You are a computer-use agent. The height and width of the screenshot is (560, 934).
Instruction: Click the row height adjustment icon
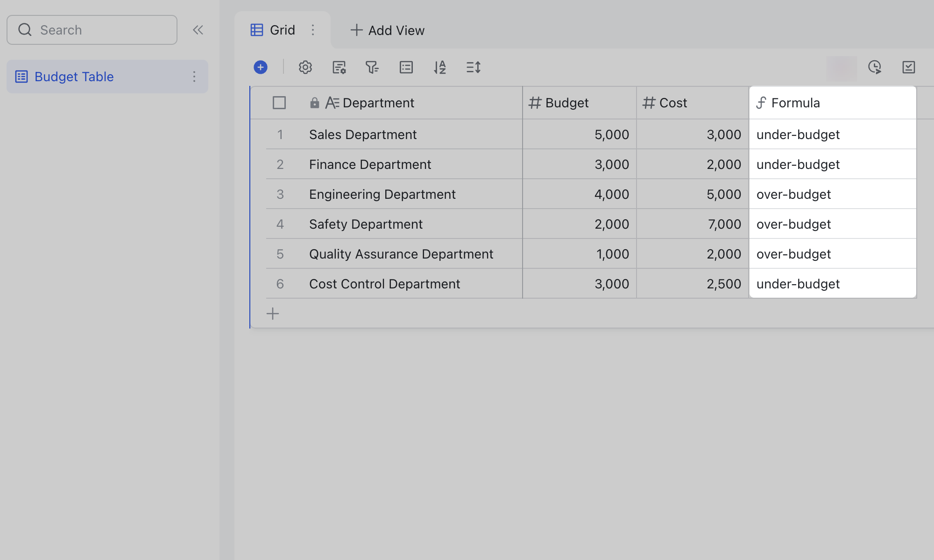(473, 67)
